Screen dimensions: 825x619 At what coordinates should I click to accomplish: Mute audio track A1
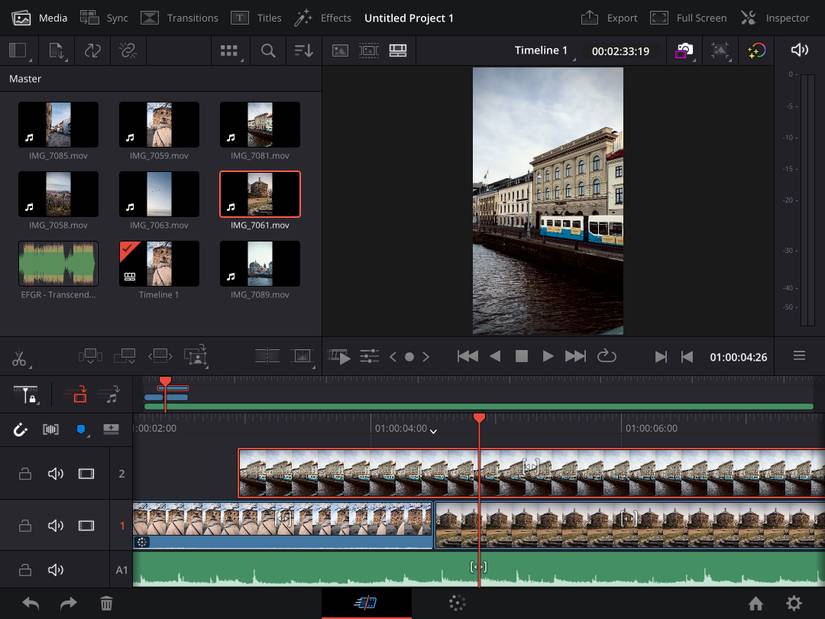tap(56, 570)
